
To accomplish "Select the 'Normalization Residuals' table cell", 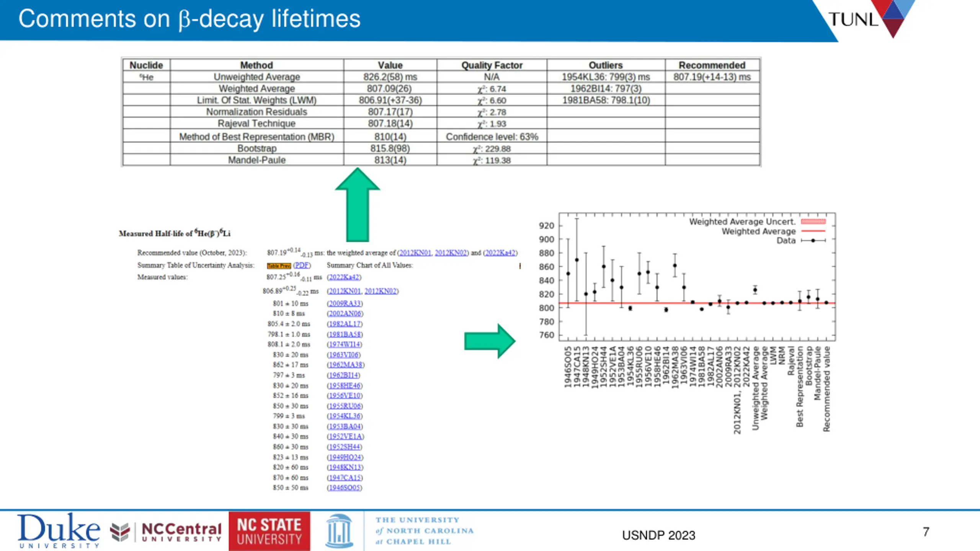I will (x=257, y=112).
